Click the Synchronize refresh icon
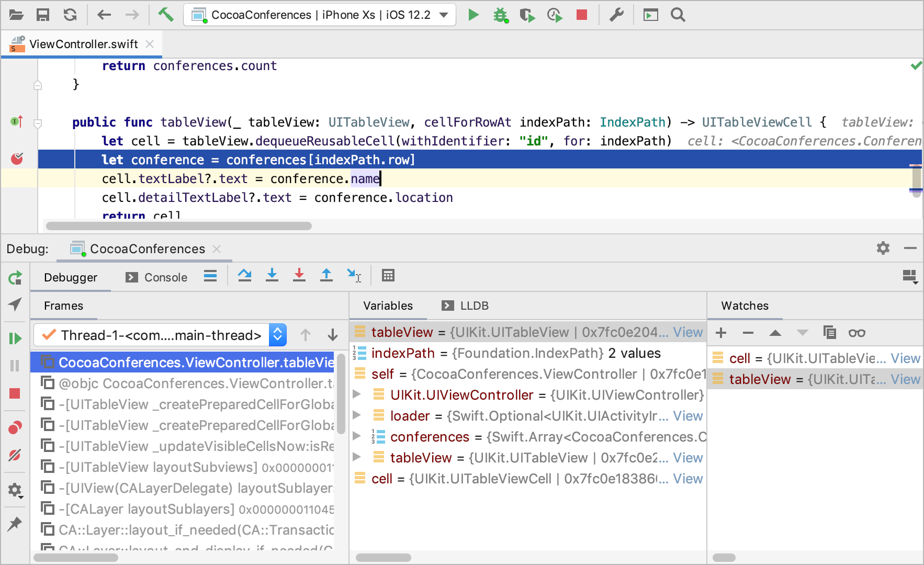The image size is (924, 565). coord(70,15)
